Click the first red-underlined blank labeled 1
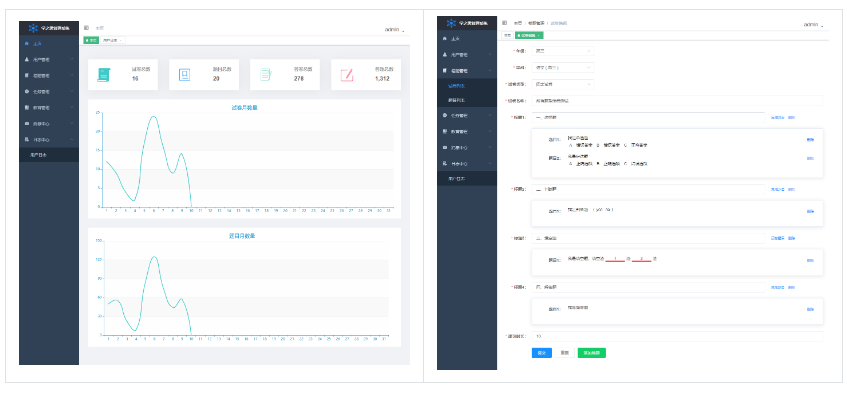The image size is (847, 395). click(615, 259)
